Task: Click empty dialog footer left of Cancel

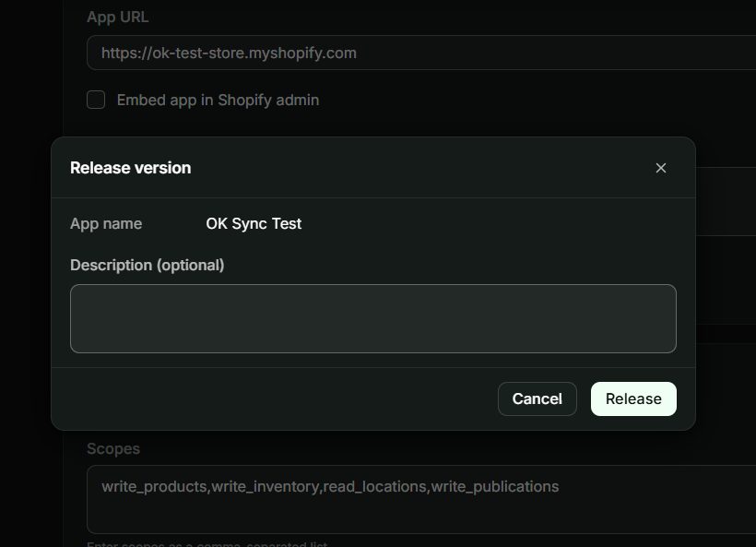Action: pyautogui.click(x=275, y=398)
